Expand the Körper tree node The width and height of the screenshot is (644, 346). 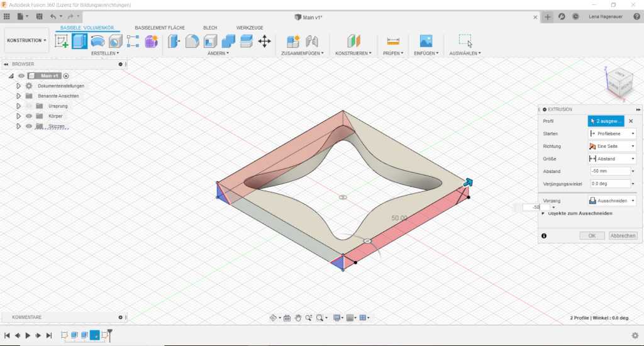18,116
